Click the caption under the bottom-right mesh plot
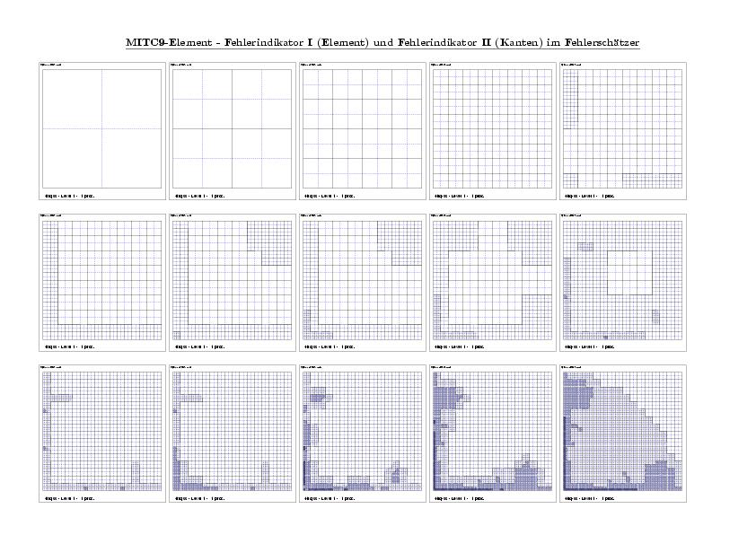756x535 pixels. (x=591, y=498)
